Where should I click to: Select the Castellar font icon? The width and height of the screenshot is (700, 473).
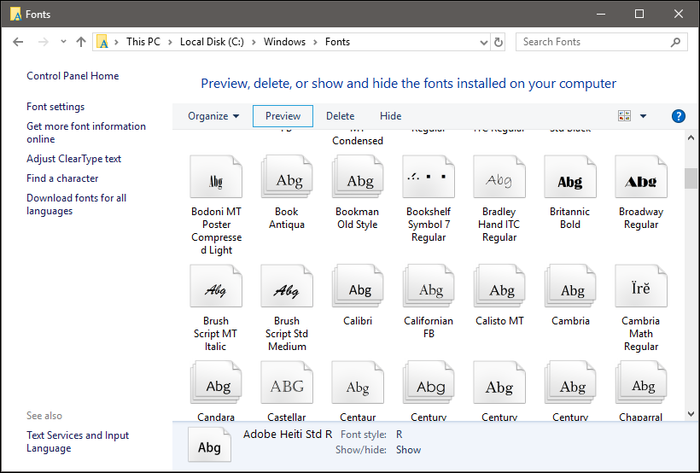coord(287,382)
